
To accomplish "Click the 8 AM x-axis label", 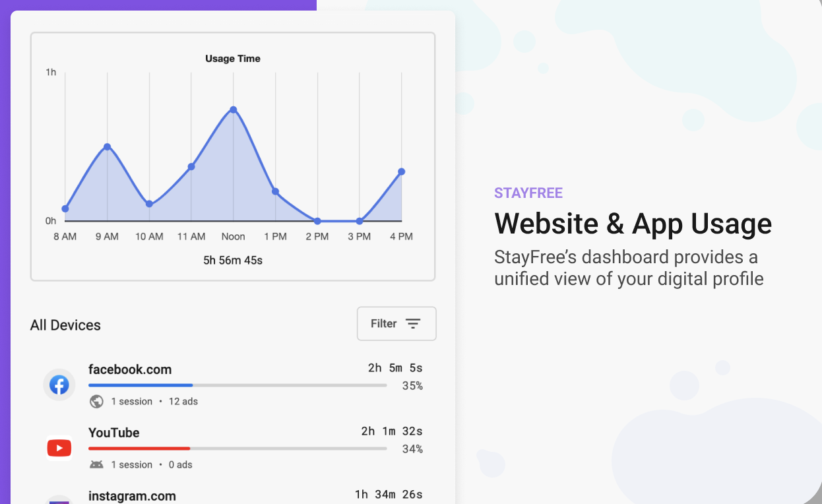I will point(65,236).
